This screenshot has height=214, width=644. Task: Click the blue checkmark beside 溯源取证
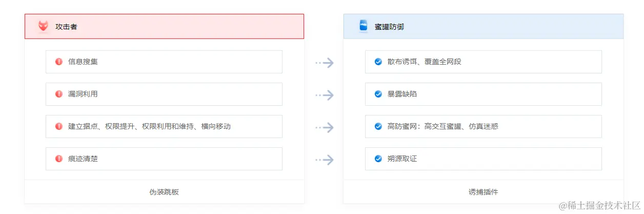coord(378,159)
